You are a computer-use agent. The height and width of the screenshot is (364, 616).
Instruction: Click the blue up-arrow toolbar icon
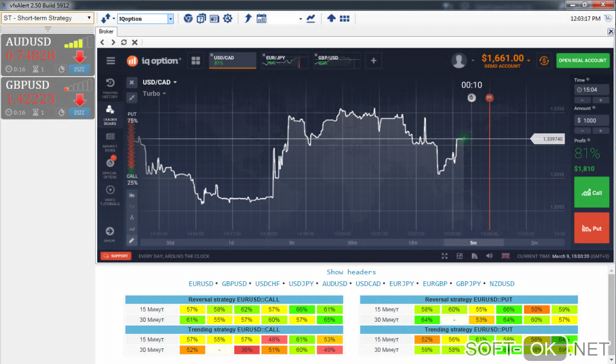pyautogui.click(x=331, y=19)
